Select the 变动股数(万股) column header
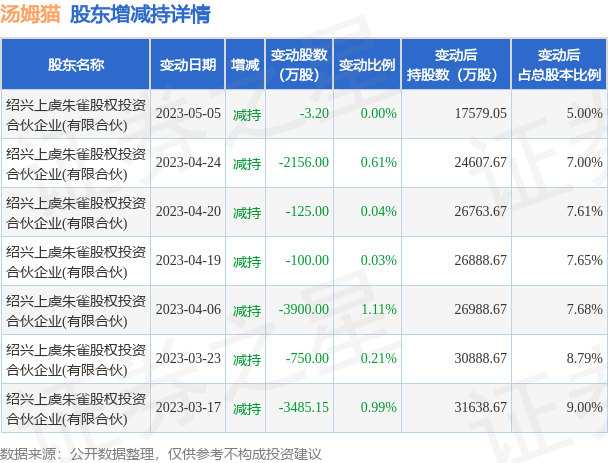 tap(299, 65)
